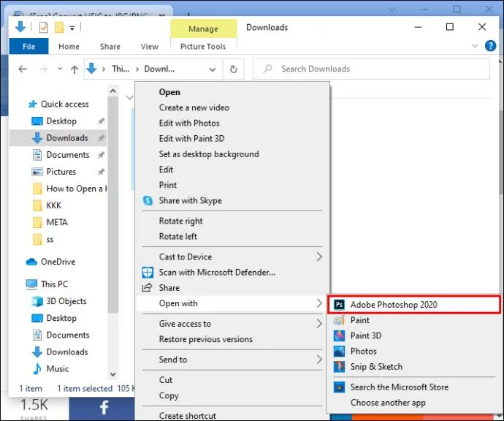Open the recent locations dropdown arrow
Screen dimensions: 504x421
pyautogui.click(x=60, y=69)
